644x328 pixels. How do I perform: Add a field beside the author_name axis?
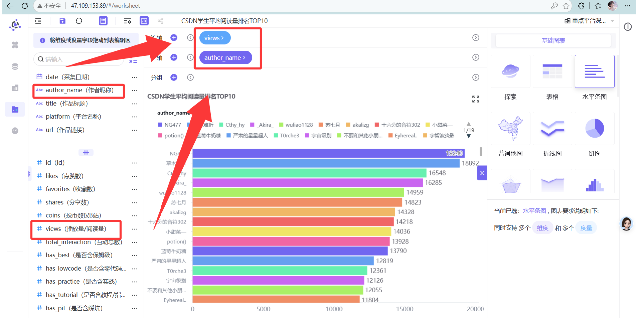(x=174, y=57)
